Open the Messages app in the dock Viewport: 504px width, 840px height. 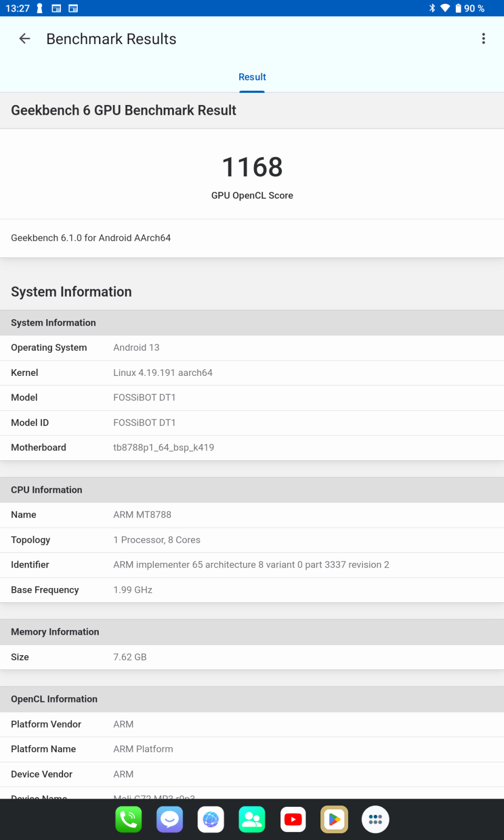point(170,820)
